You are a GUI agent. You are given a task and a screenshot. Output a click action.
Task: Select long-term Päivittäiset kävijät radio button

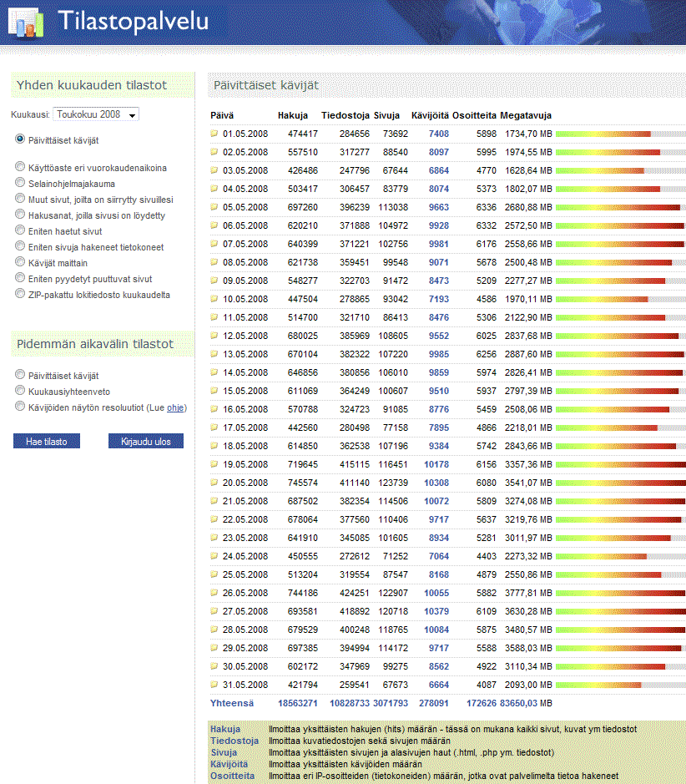pyautogui.click(x=20, y=374)
